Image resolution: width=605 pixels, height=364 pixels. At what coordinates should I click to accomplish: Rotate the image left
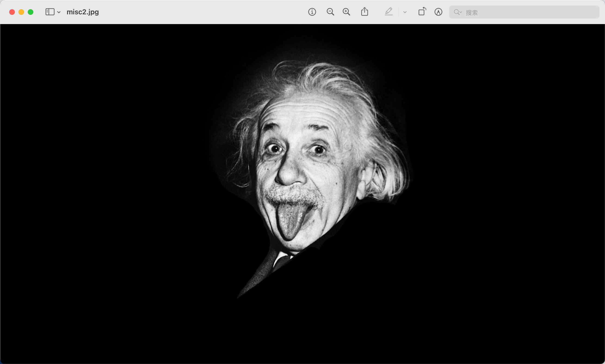pos(422,12)
